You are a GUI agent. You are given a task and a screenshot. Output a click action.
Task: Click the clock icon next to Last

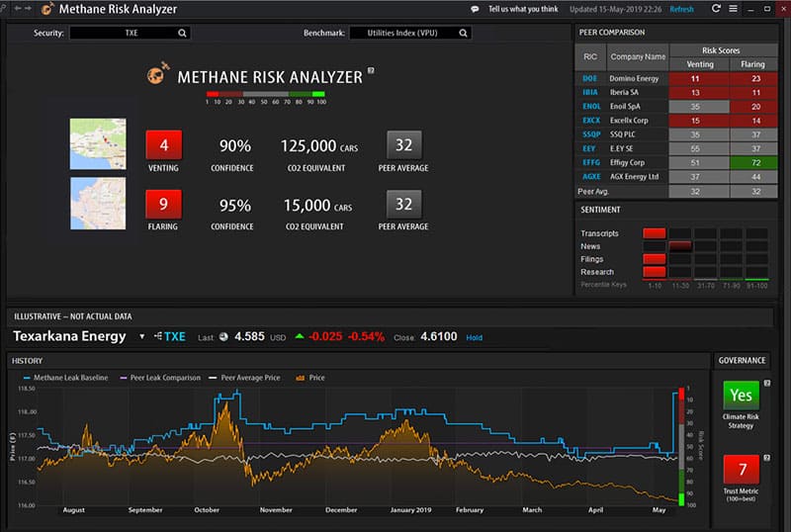223,336
